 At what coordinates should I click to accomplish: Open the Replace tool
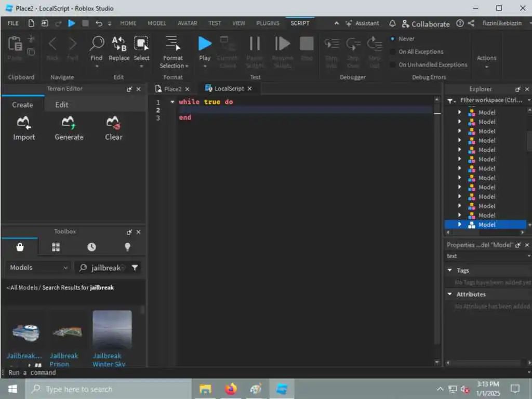tap(119, 49)
